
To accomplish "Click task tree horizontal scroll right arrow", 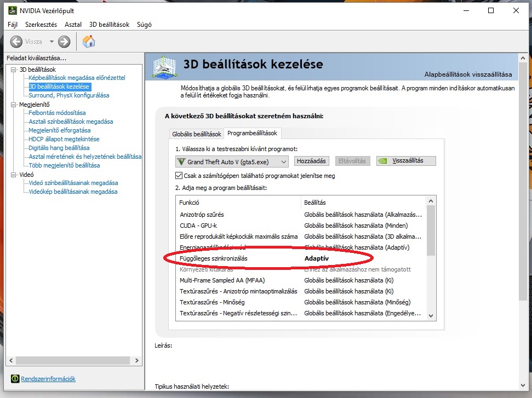I will coord(137,360).
